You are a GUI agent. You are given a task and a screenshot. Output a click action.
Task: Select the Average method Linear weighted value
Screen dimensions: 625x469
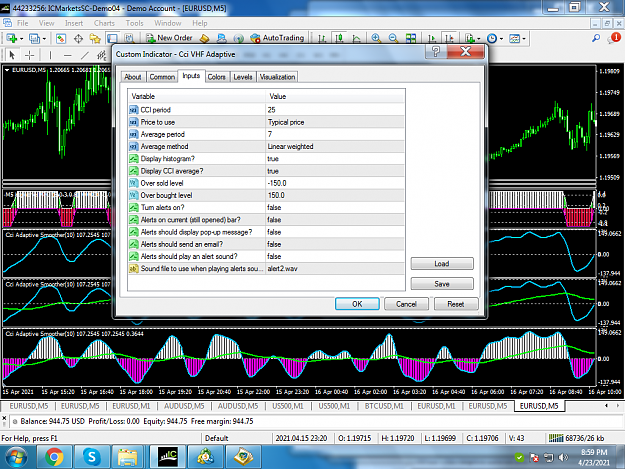tap(335, 146)
